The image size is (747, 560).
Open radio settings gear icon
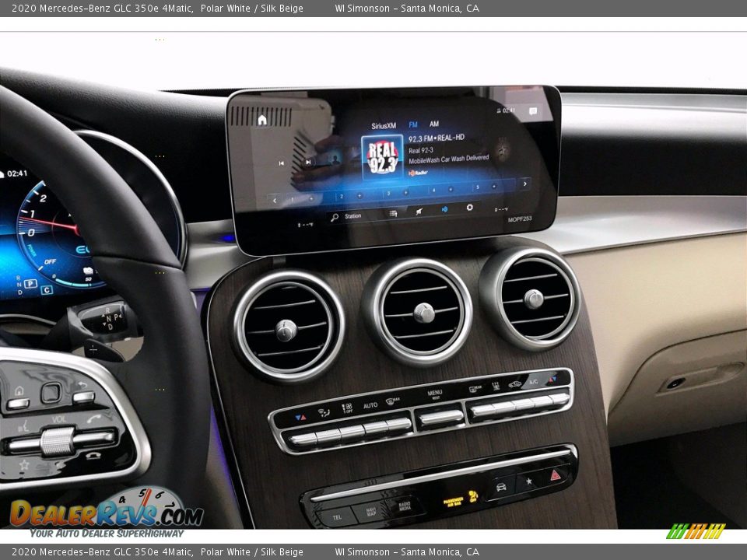pyautogui.click(x=470, y=207)
